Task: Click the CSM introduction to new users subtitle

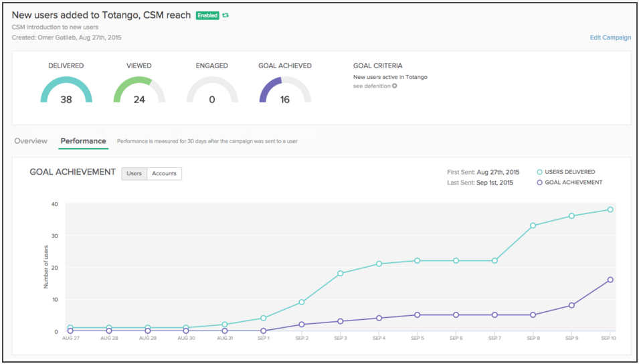Action: coord(55,27)
